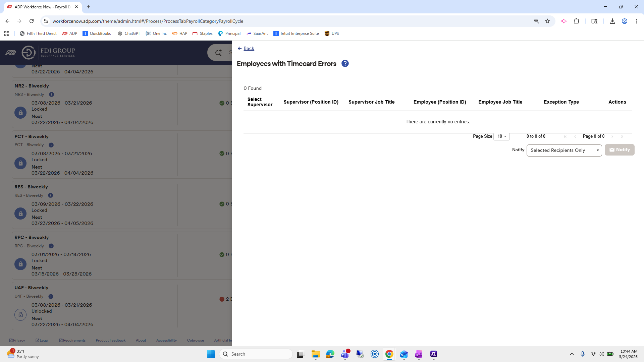Open the timecard errors help icon
This screenshot has height=362, width=644.
345,63
